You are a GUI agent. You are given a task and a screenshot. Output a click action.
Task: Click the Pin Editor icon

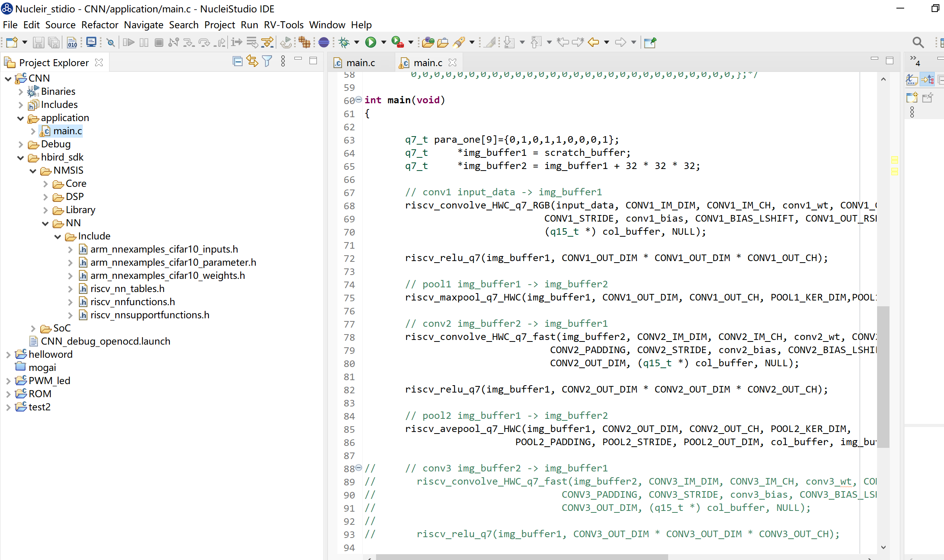click(650, 42)
